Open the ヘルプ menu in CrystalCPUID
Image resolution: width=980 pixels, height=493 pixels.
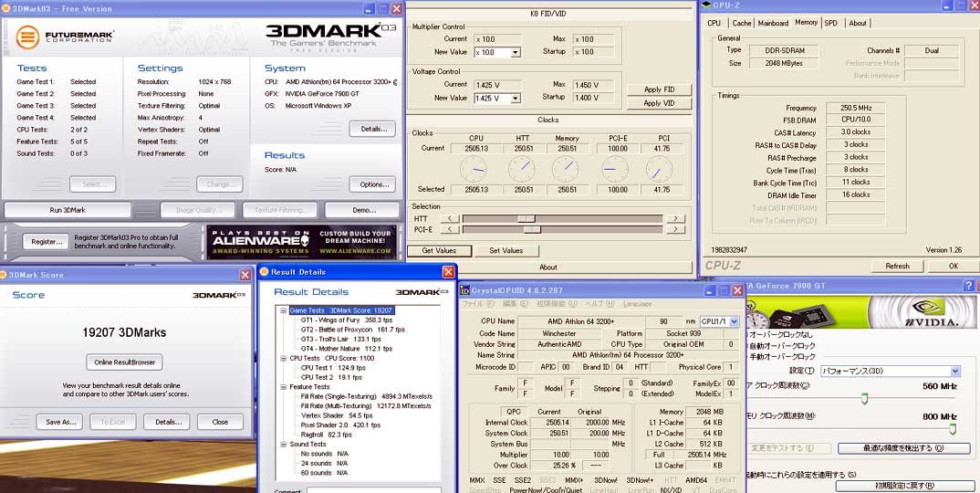click(x=599, y=304)
